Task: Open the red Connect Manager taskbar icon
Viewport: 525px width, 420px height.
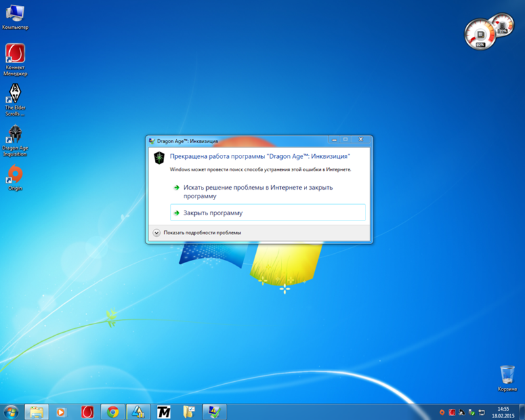Action: 87,412
